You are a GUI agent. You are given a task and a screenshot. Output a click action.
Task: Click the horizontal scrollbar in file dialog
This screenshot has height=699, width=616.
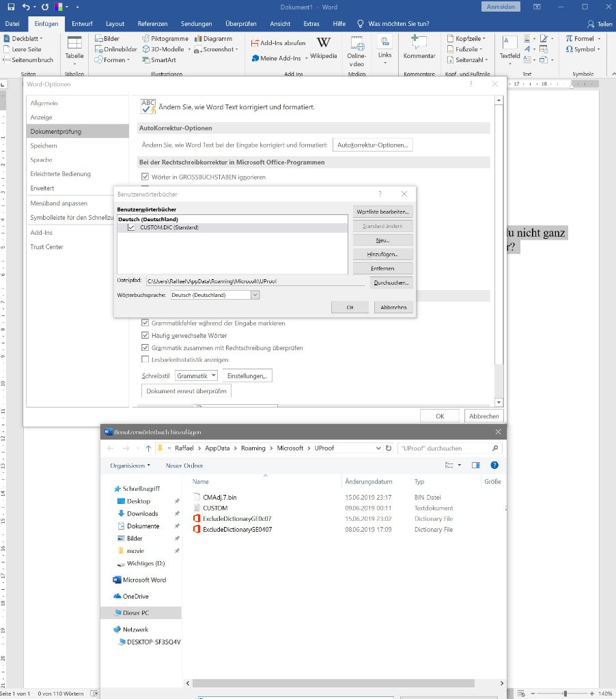333,683
